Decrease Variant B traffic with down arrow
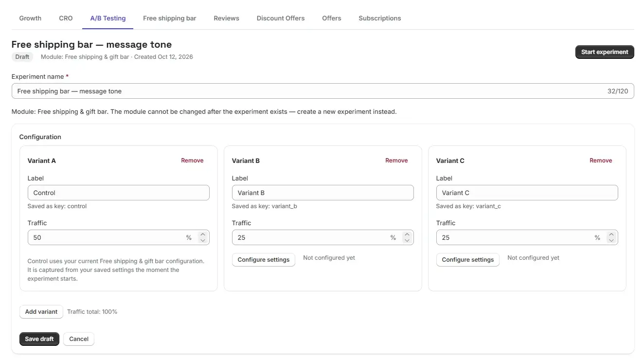This screenshot has width=644, height=358. tap(407, 241)
